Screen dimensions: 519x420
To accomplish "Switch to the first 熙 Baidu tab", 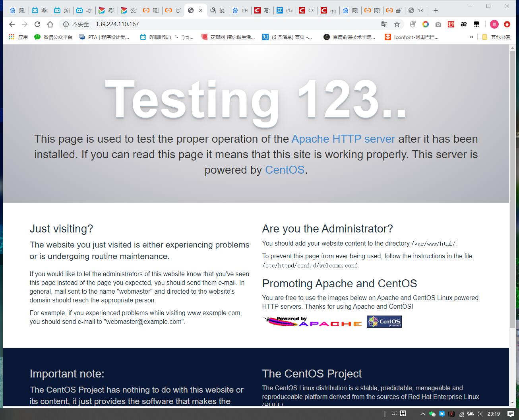I will coord(17,10).
